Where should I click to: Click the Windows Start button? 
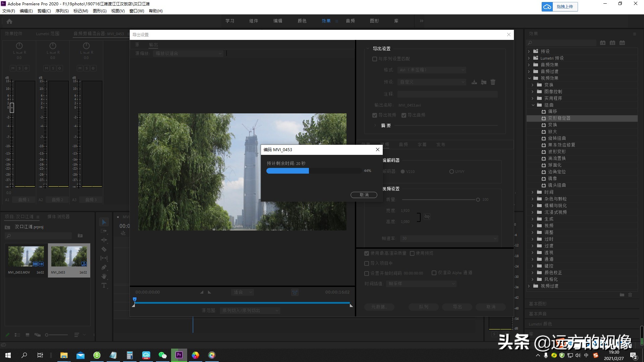(8, 355)
